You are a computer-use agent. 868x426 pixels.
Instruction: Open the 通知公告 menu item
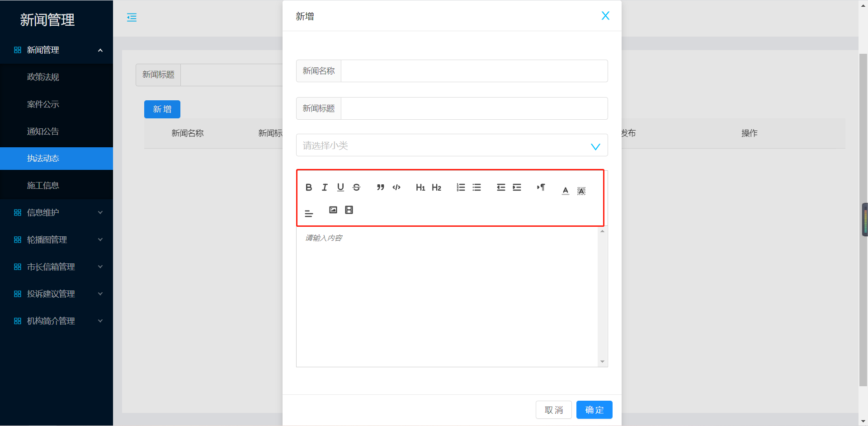point(57,131)
